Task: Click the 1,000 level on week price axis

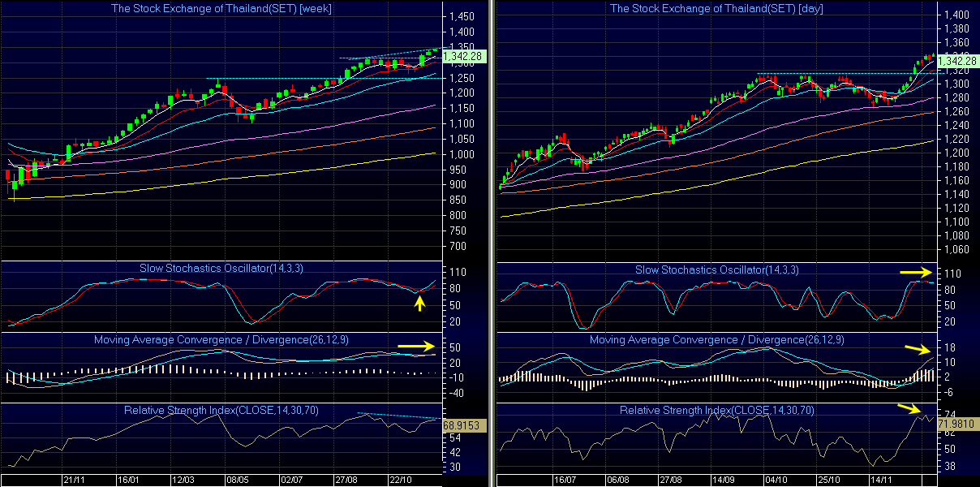Action: tap(462, 154)
